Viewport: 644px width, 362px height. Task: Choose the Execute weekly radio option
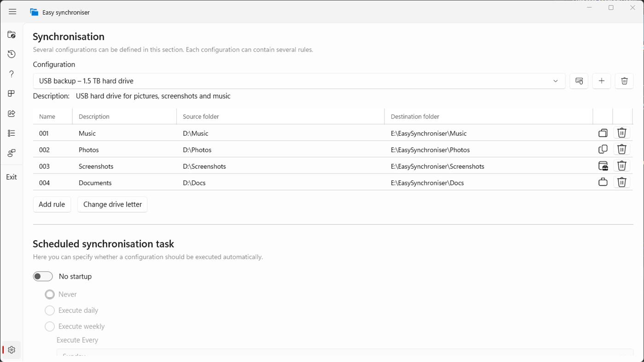click(x=50, y=327)
